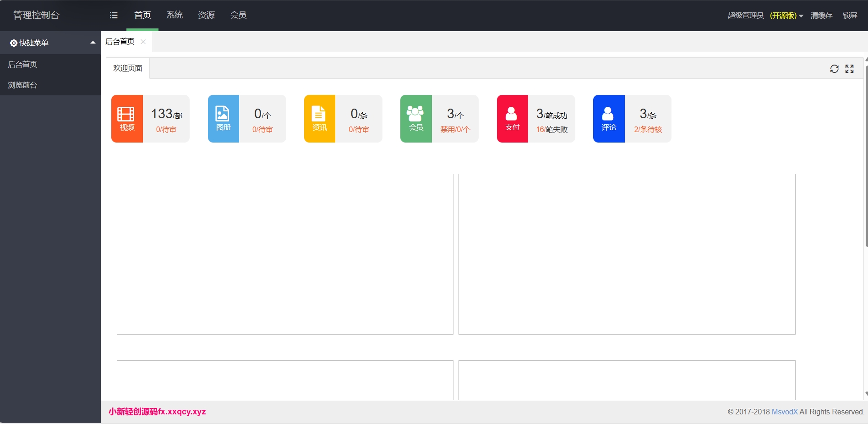
Task: Click the main content vertical scrollbar
Action: click(x=866, y=156)
